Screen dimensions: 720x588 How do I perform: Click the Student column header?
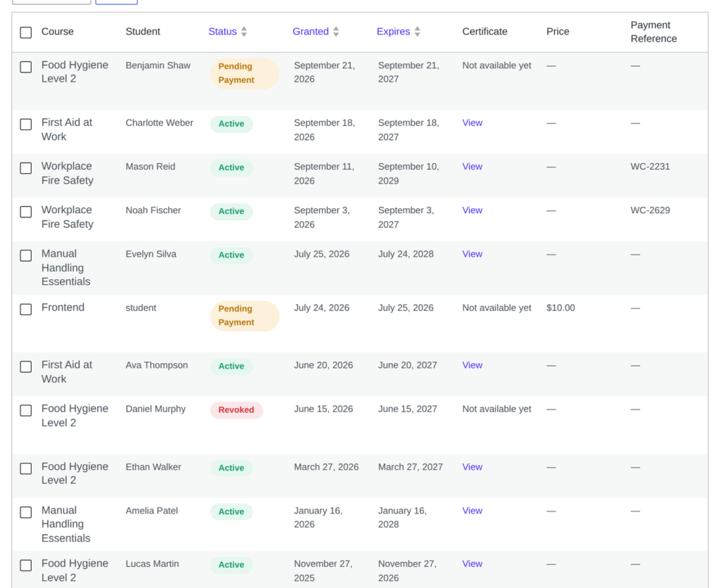click(143, 32)
